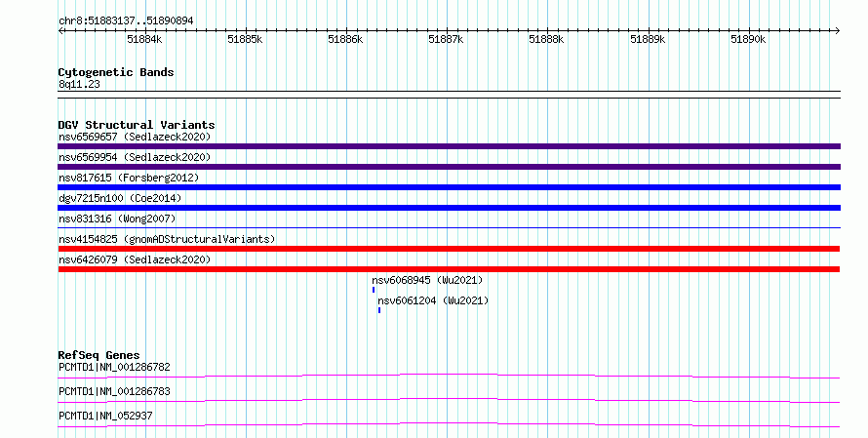Select the blue bar under dgv7215n100
This screenshot has width=868, height=438.
pyautogui.click(x=449, y=208)
